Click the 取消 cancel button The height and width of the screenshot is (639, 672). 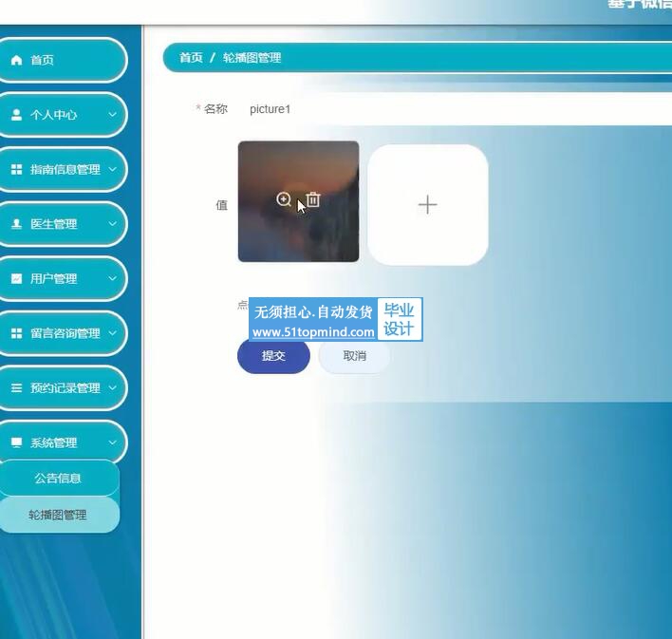[x=354, y=356]
